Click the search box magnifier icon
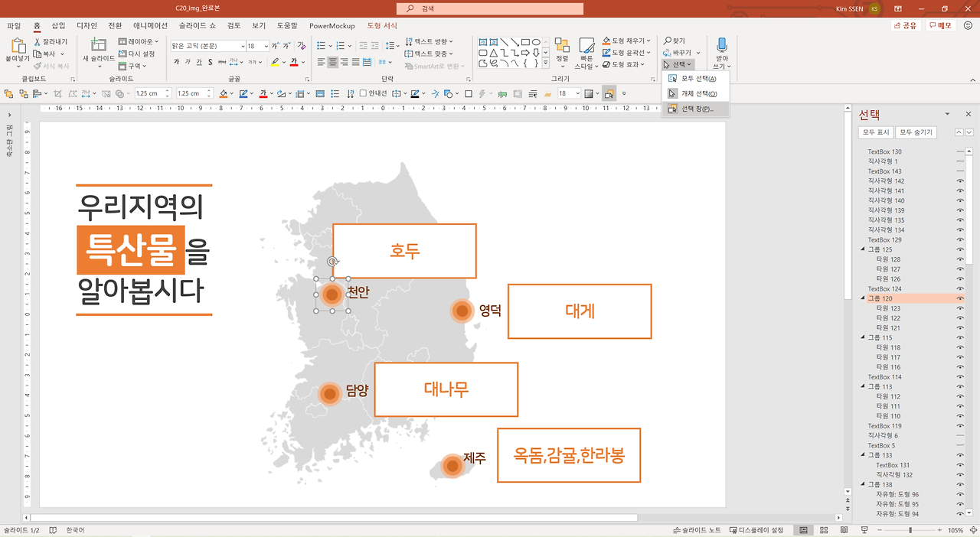The height and width of the screenshot is (537, 980). click(x=411, y=9)
